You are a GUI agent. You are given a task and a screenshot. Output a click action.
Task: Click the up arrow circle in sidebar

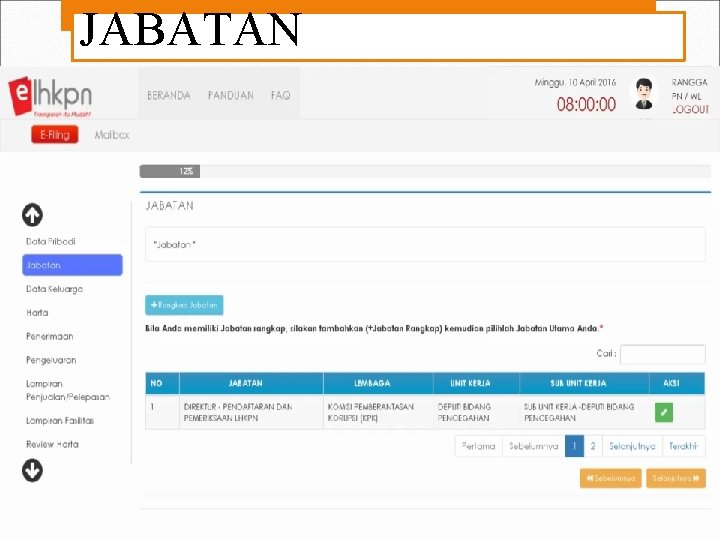tap(32, 215)
